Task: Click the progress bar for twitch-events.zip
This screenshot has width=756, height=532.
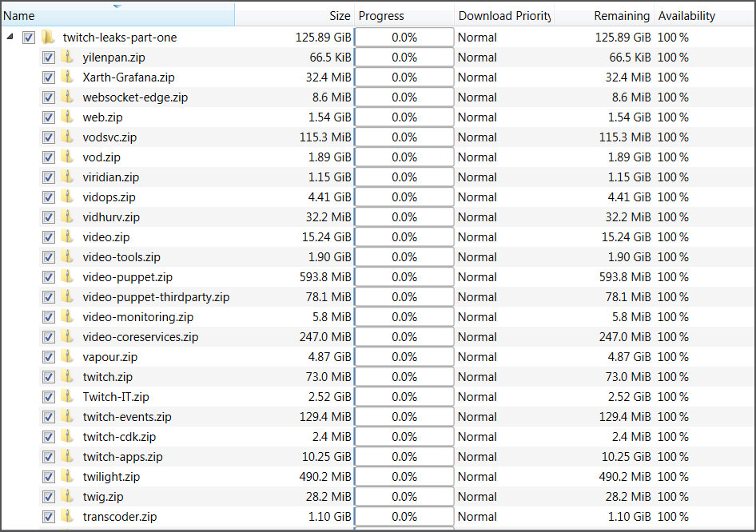Action: pyautogui.click(x=404, y=417)
